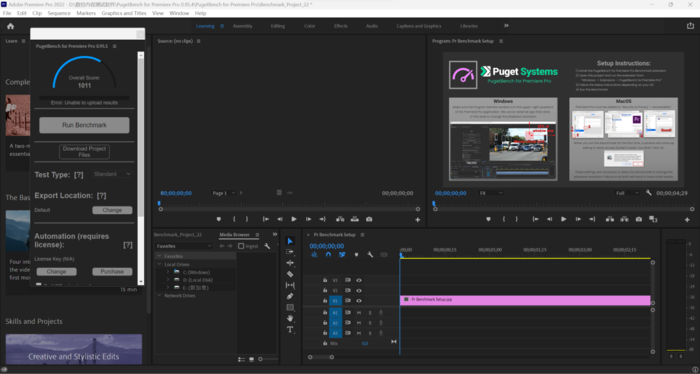
Task: Toggle Snap in timeline
Action: pyautogui.click(x=328, y=254)
